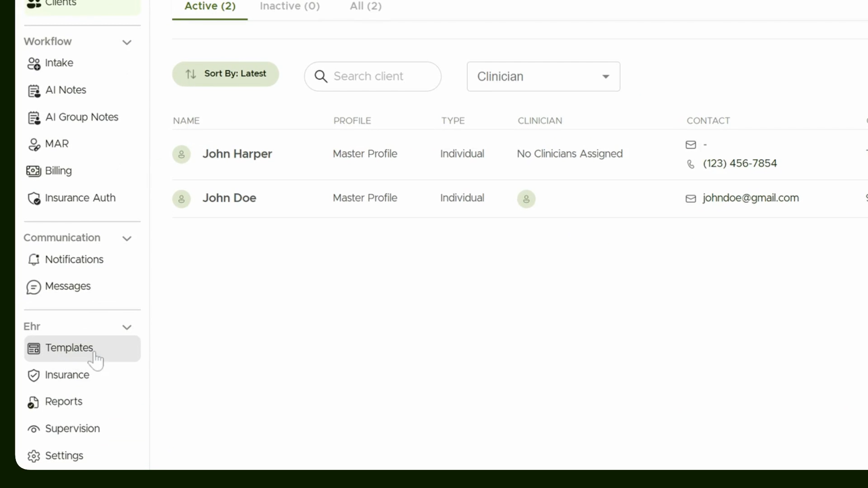Open Intake from the sidebar
Screen dimensions: 868x488
pyautogui.click(x=82, y=63)
